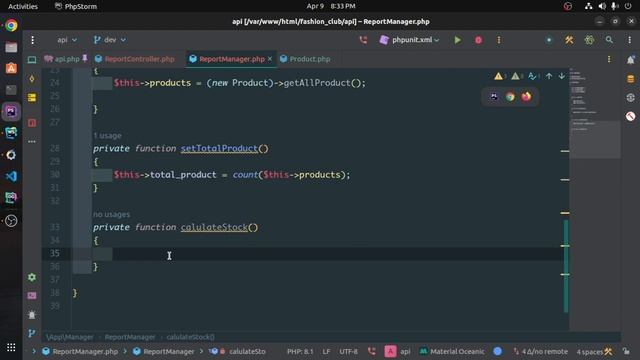
Task: Open Material Oceanic theme switcher
Action: (452, 351)
